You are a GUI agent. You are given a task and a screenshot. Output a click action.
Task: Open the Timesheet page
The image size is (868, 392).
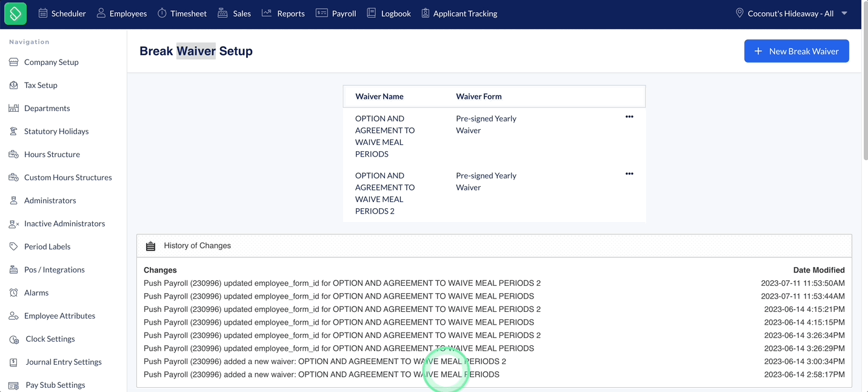click(182, 13)
